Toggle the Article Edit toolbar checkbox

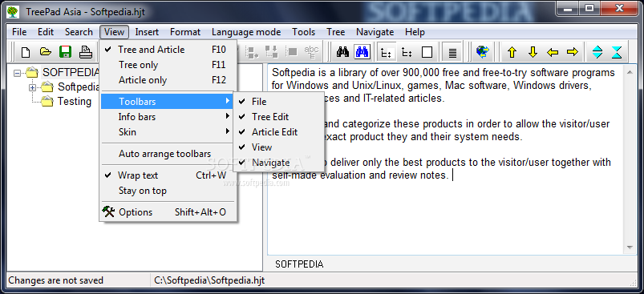(x=279, y=132)
